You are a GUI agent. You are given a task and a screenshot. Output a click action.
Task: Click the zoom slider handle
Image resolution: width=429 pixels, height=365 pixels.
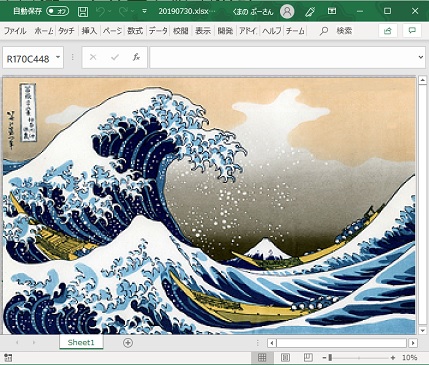click(x=330, y=358)
